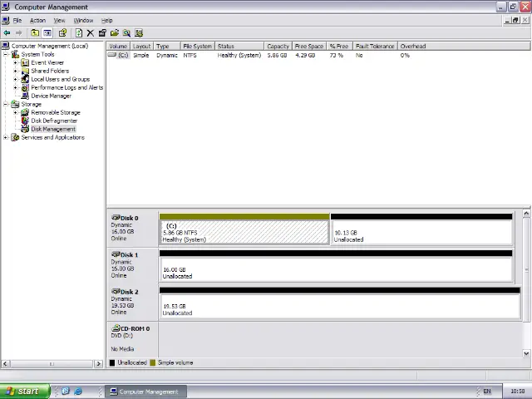
Task: Select the (C:) volume row in the list
Action: coord(122,56)
